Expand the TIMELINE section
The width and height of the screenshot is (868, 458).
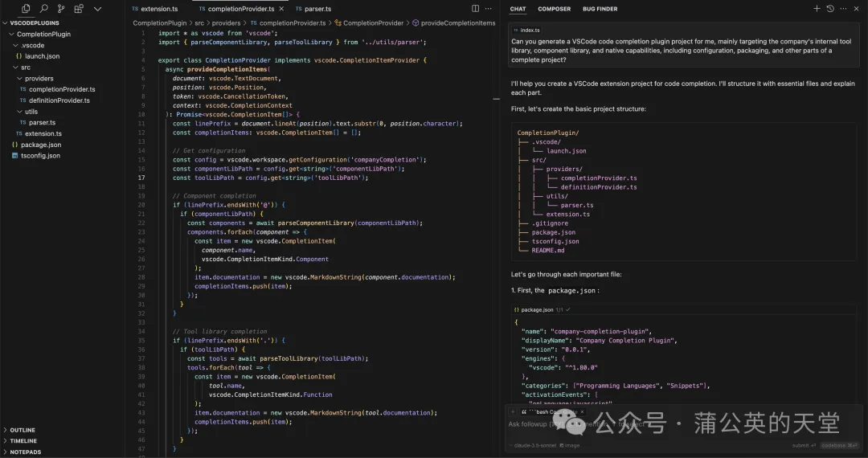[x=20, y=441]
